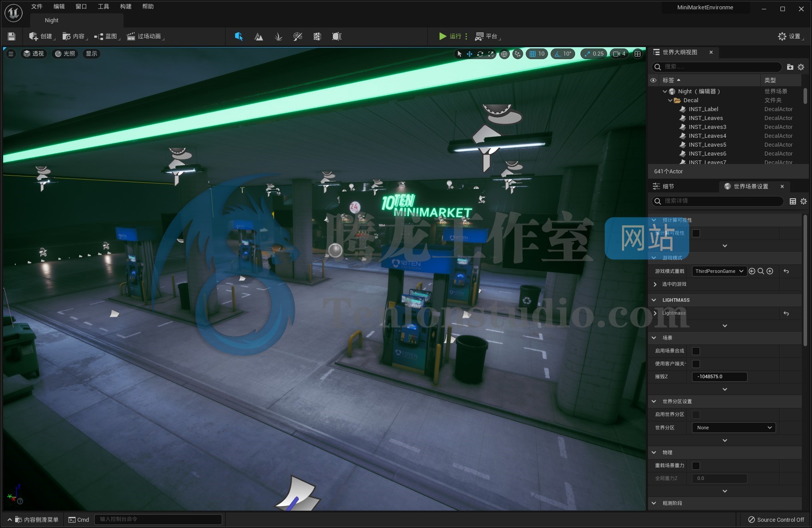Screen dimensions: 812x528
Task: Toggle Use Client Side level streaming checkbox
Action: point(696,364)
